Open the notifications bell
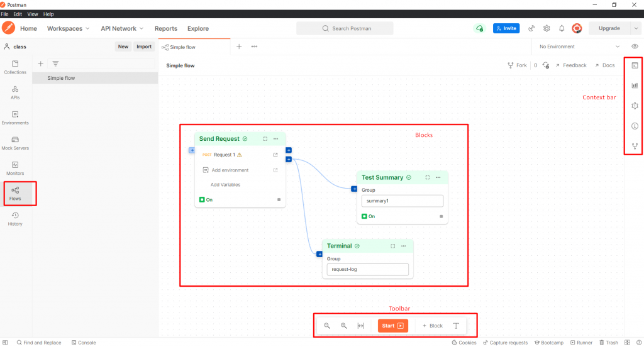 click(x=562, y=28)
